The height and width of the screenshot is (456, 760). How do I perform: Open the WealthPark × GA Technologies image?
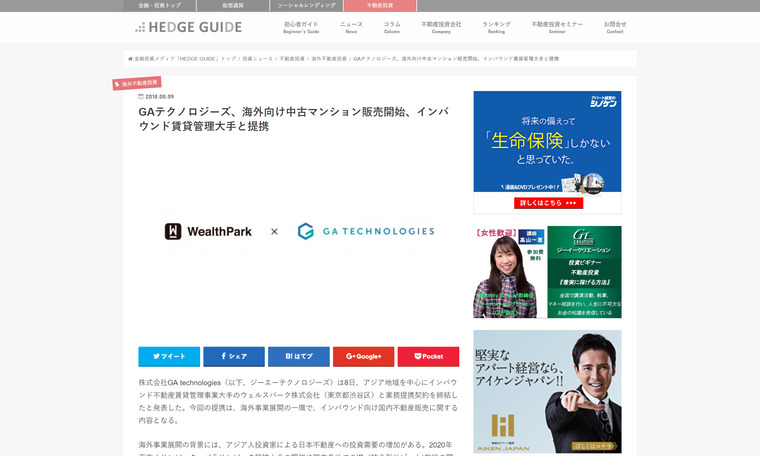(299, 231)
